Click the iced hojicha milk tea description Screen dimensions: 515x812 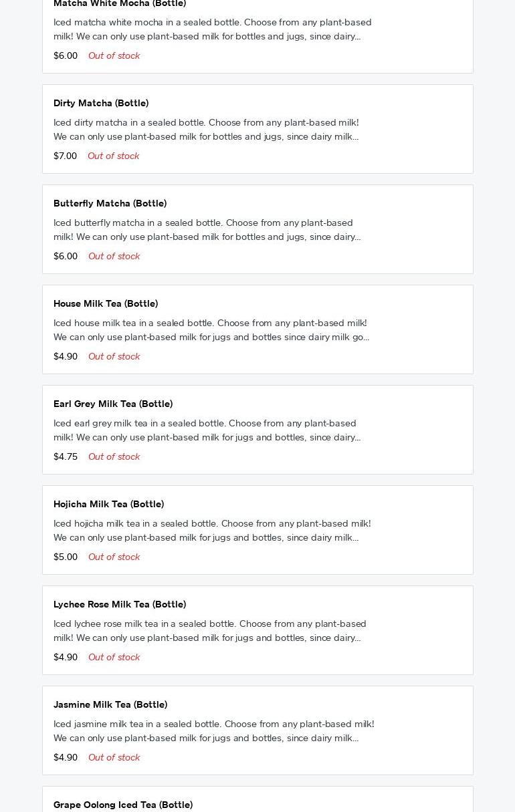[x=212, y=531]
